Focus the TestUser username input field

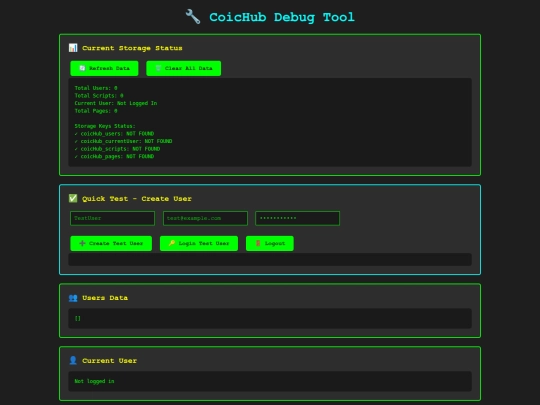click(112, 218)
